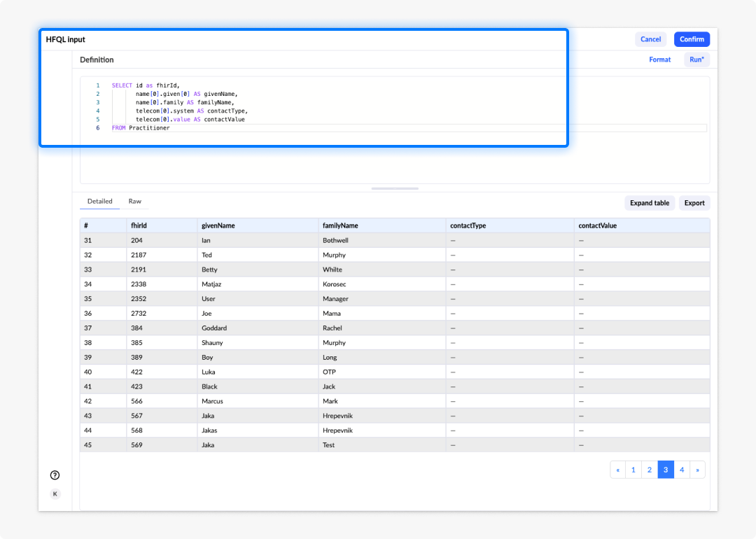
Task: Go to results page 1
Action: click(633, 470)
